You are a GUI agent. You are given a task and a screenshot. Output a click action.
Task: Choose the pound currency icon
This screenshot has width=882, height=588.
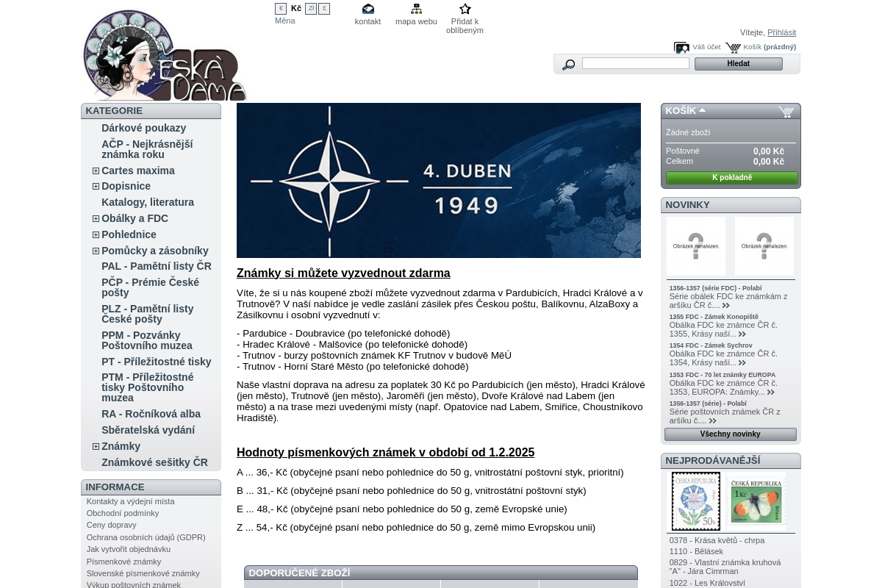pos(324,9)
